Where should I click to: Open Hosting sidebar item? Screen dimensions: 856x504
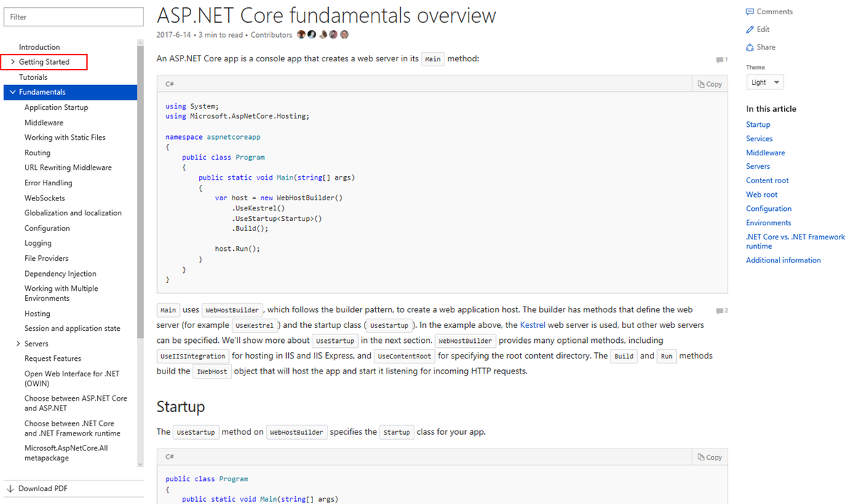pos(37,314)
